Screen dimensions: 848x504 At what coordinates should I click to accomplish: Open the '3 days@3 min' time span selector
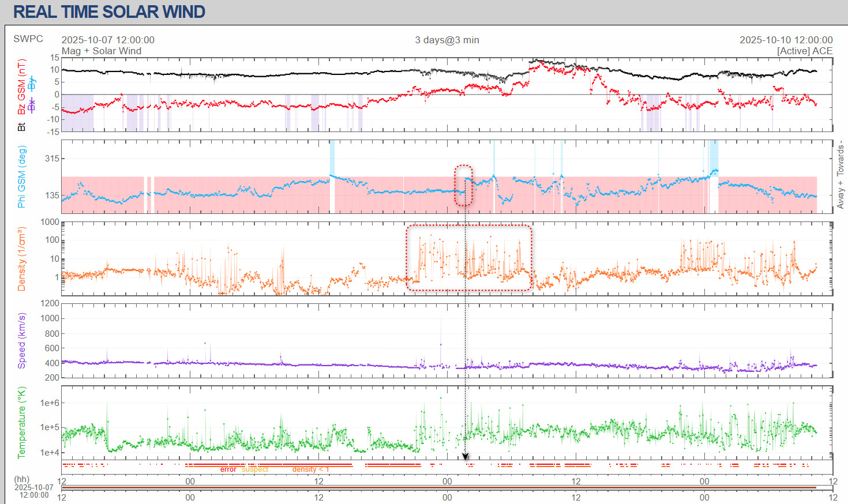coord(446,40)
